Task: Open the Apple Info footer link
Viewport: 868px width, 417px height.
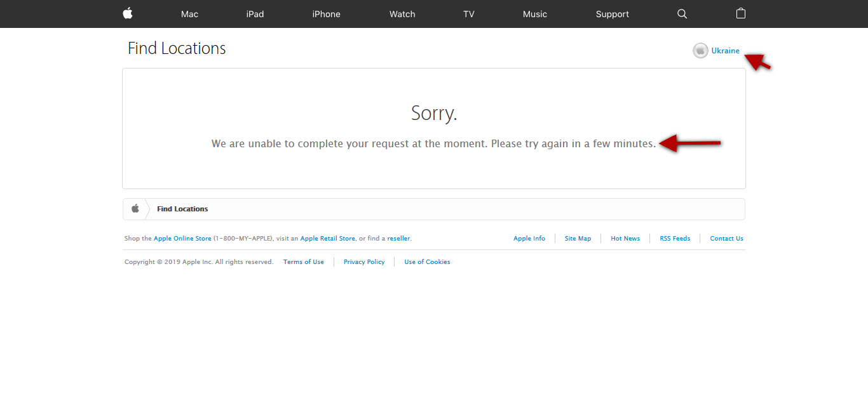Action: click(x=529, y=239)
